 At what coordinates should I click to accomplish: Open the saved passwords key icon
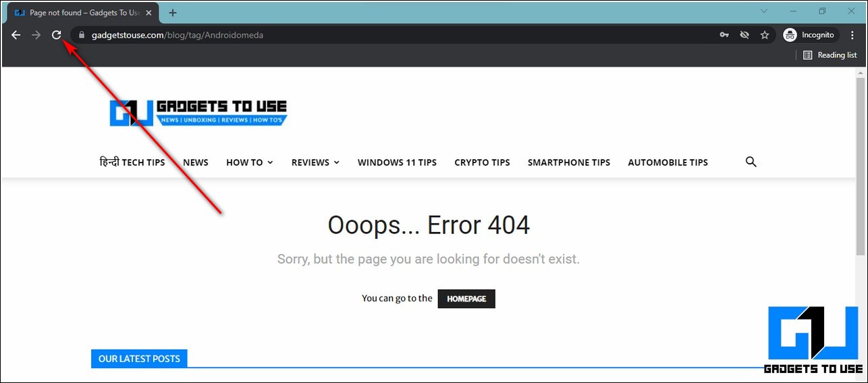coord(724,35)
